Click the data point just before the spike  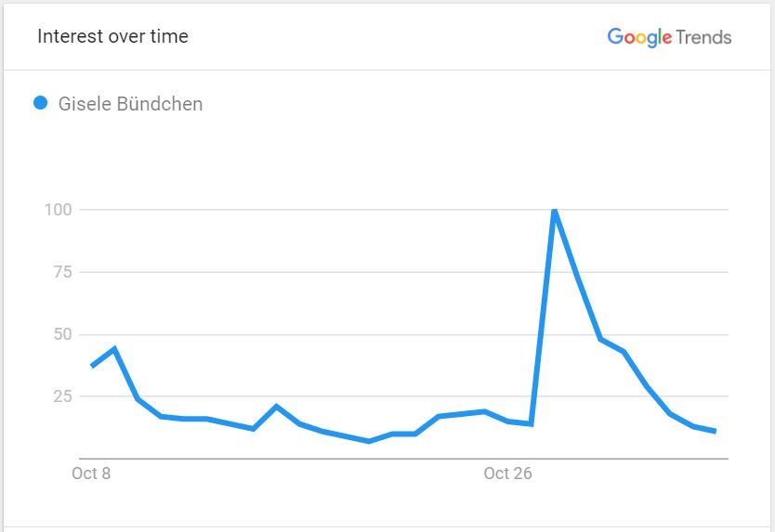(x=532, y=423)
